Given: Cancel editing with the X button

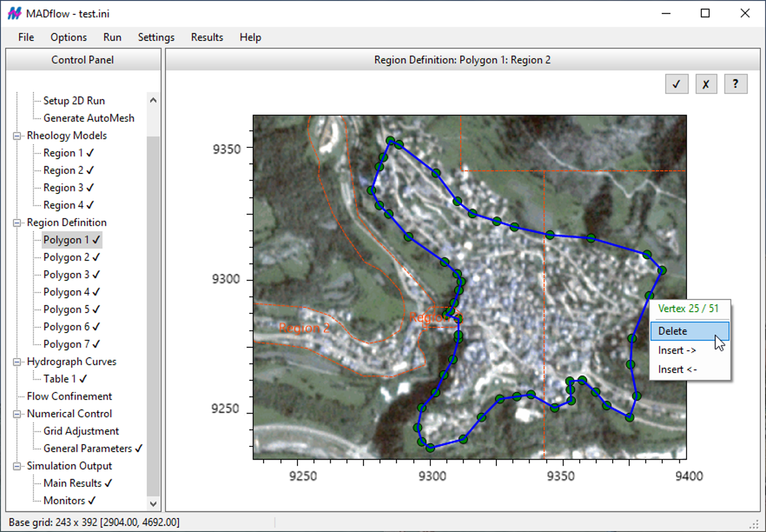Looking at the screenshot, I should coord(706,84).
